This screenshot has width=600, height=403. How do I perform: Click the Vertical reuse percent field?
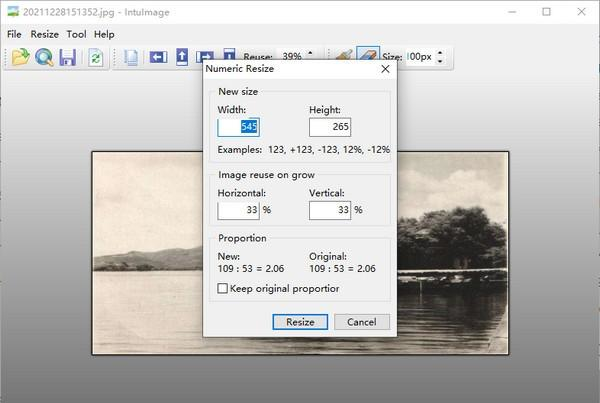330,210
